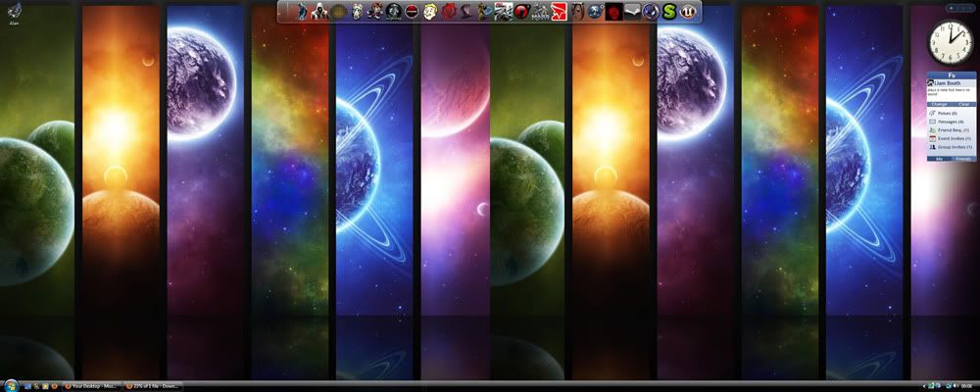Open the green S dock icon
The height and width of the screenshot is (392, 980).
tap(670, 13)
